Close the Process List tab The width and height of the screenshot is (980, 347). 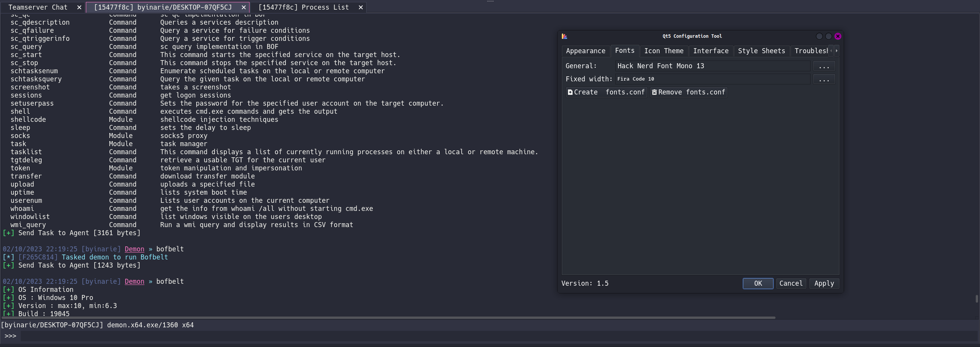[x=360, y=7]
